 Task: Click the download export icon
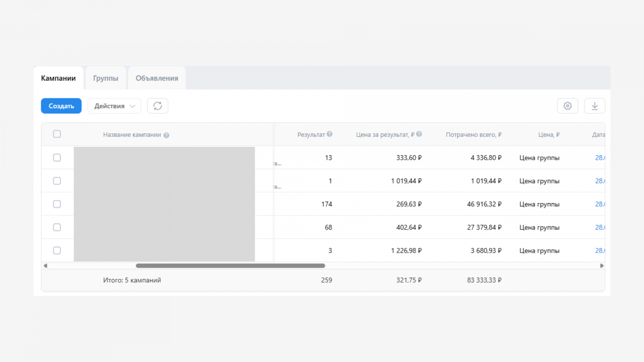click(x=594, y=106)
